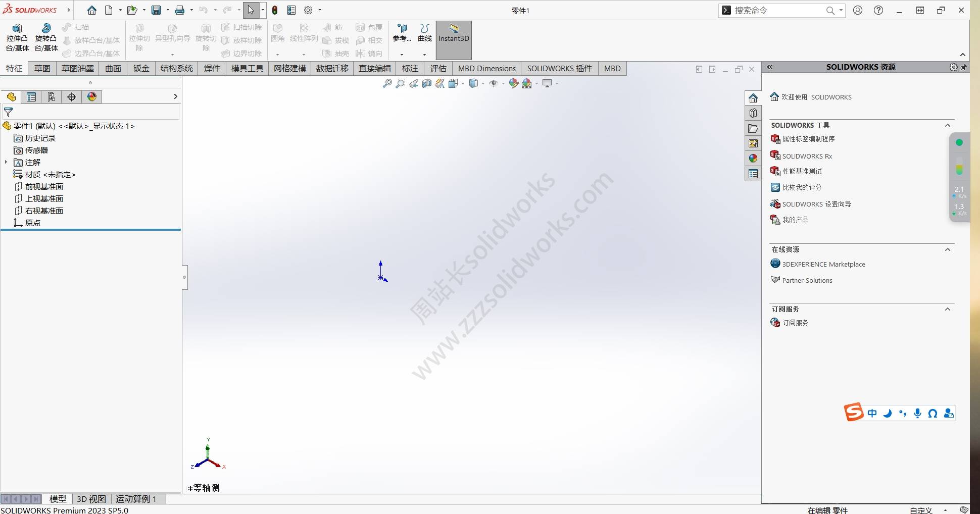Viewport: 980px width, 514px height.
Task: Switch to the 运动算例 1 bottom tab
Action: [136, 499]
